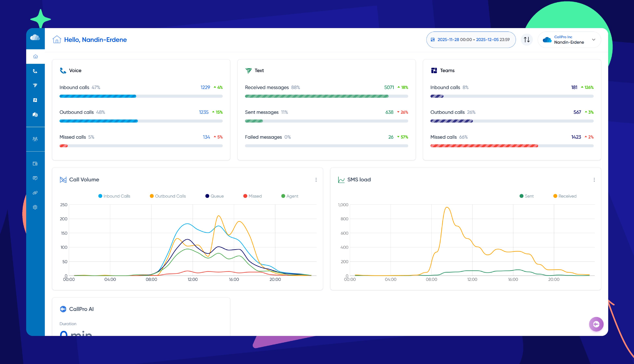The height and width of the screenshot is (364, 634).
Task: Open the settings gear in sidebar
Action: (x=35, y=207)
